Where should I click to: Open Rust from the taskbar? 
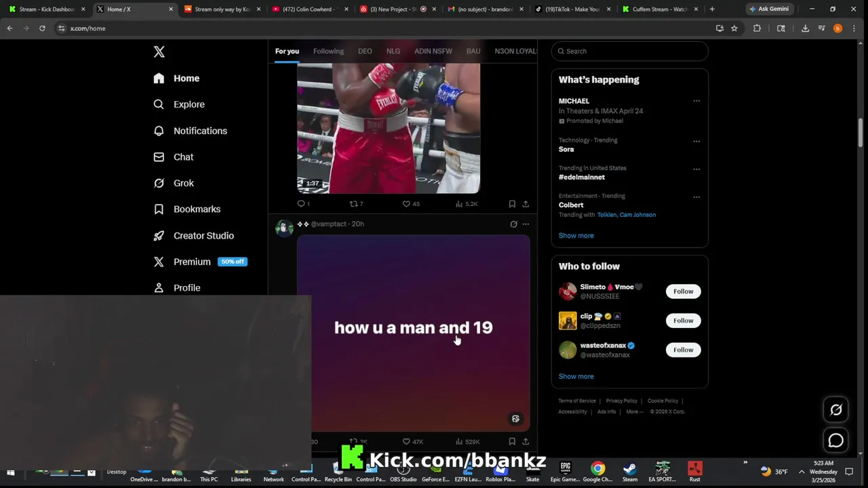tap(694, 472)
